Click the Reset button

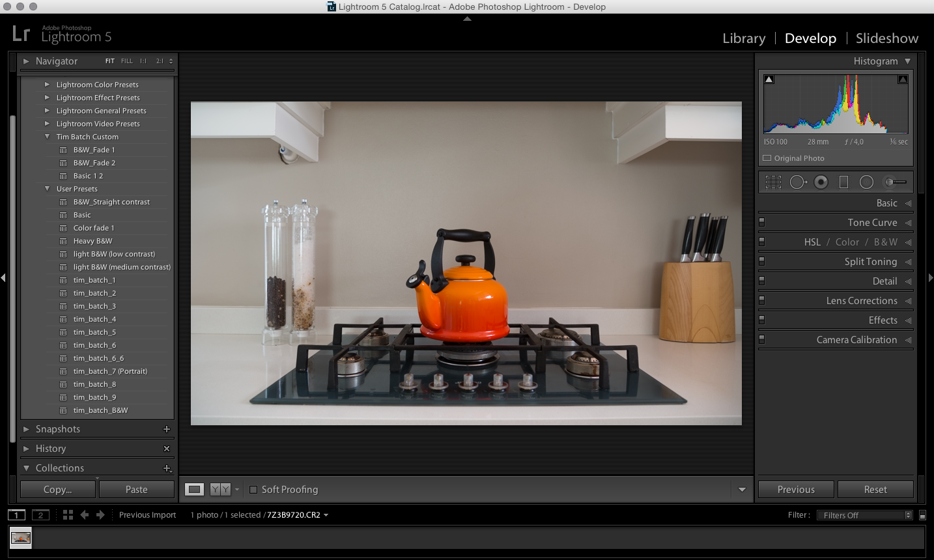[875, 490]
